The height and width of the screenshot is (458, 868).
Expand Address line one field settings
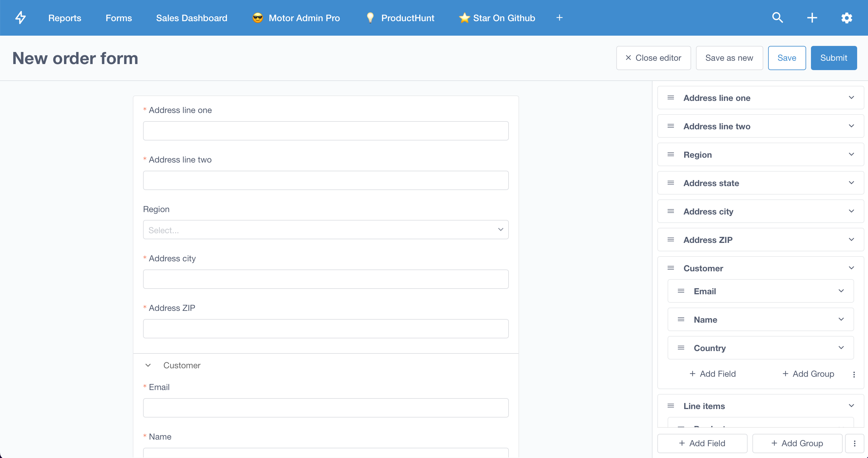(x=851, y=98)
